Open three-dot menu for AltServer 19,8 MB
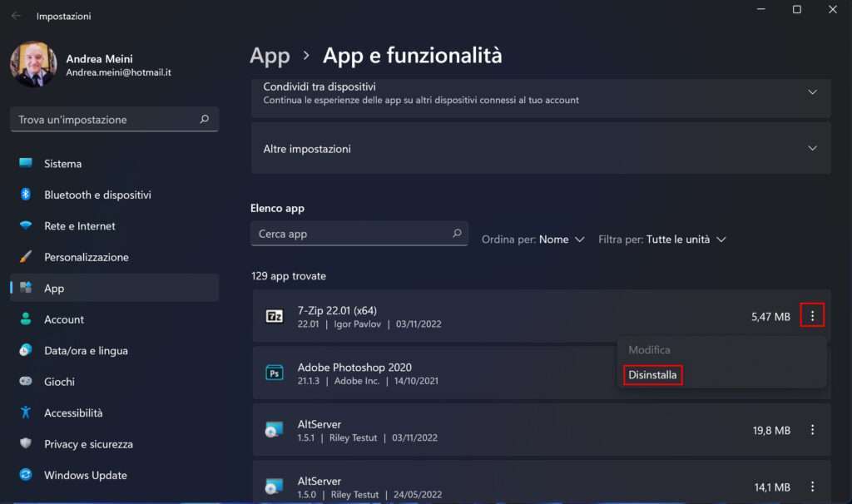852x504 pixels. tap(812, 430)
